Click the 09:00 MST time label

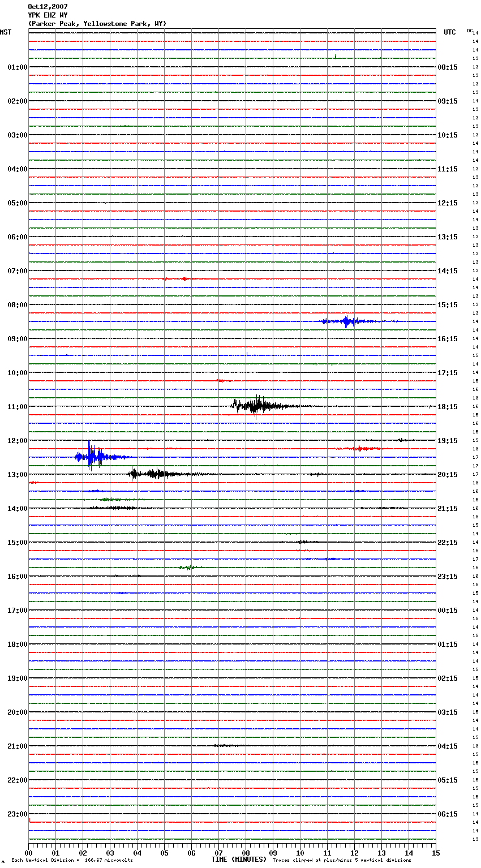tap(17, 339)
